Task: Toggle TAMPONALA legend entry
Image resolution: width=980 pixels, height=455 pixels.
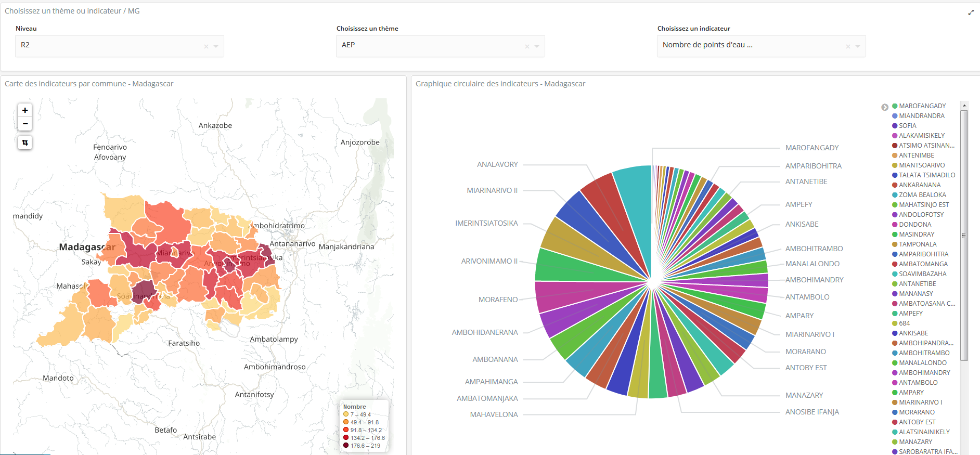Action: [x=914, y=244]
